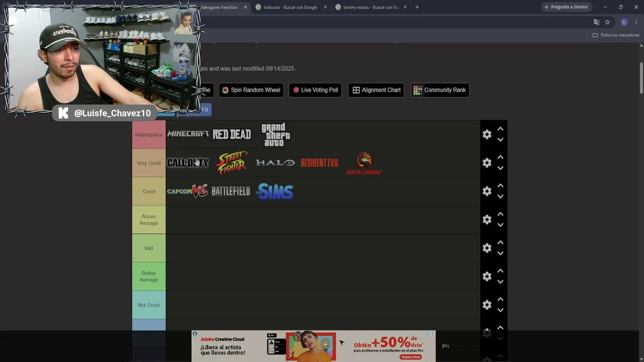Open the Chrome profile avatar

pos(624,22)
